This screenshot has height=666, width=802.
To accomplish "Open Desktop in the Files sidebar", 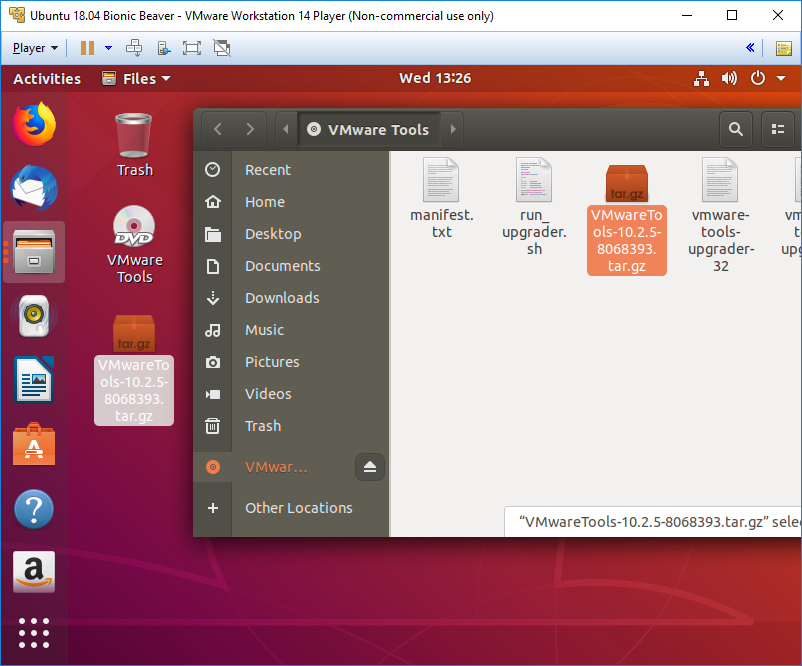I will (x=291, y=234).
